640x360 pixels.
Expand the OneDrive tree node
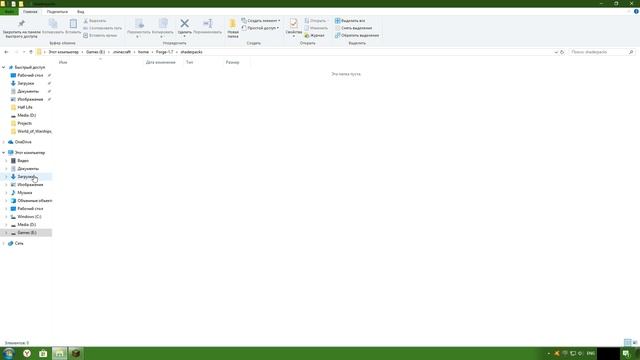click(4, 142)
